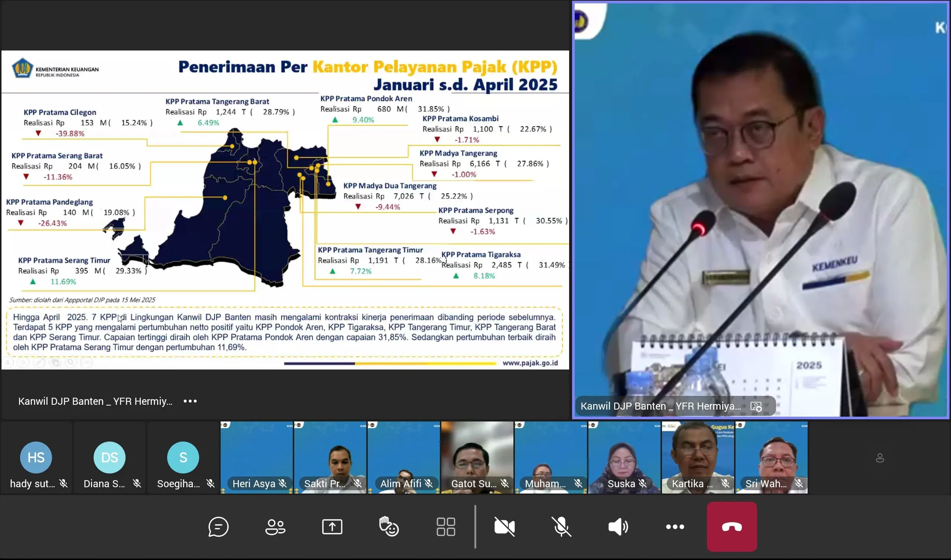Click "Sumber: diolah dari Appportal DJP" note
The height and width of the screenshot is (560, 951).
(82, 300)
